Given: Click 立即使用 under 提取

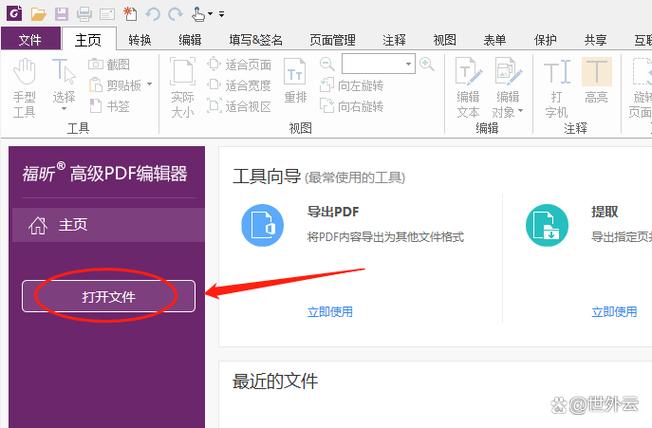Looking at the screenshot, I should pyautogui.click(x=614, y=312).
